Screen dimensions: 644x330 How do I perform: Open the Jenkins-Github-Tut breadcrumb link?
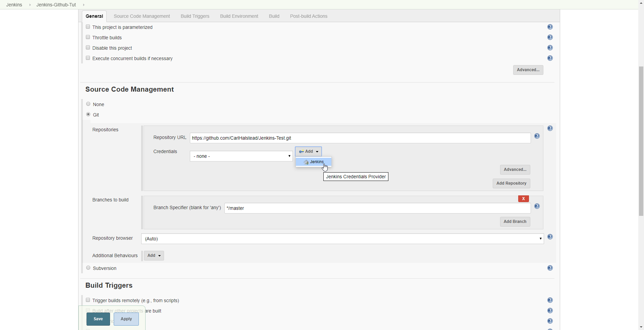click(x=56, y=5)
